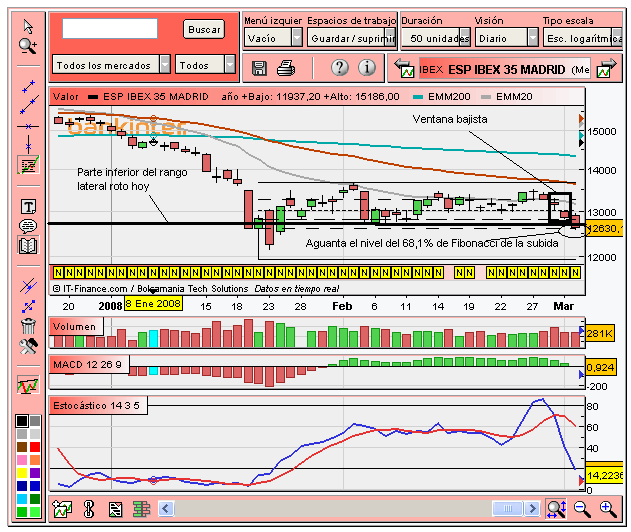Click the chart icon at left toolbar bottom
631x532 pixels.
click(x=28, y=385)
